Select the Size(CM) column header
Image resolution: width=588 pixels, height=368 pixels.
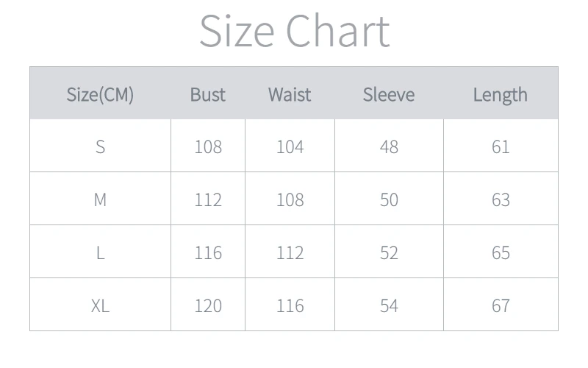coord(100,94)
